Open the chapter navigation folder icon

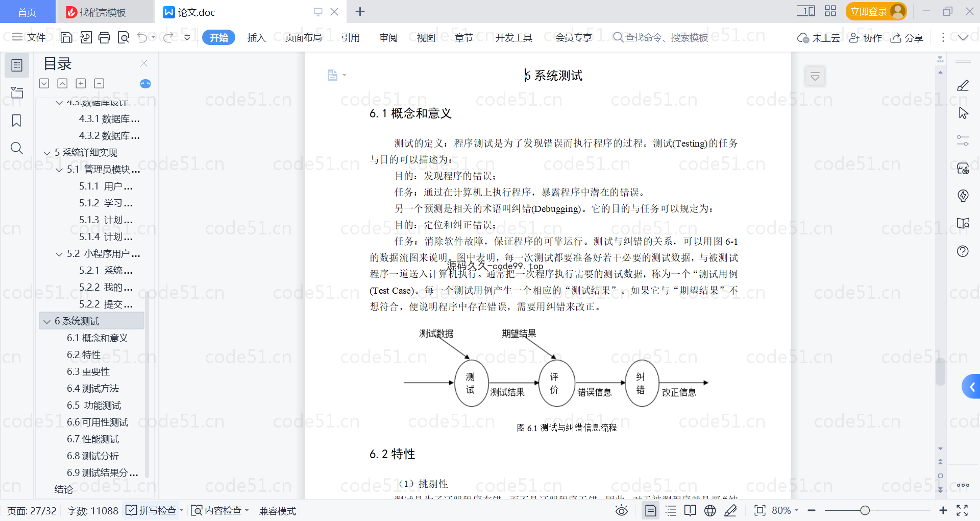[x=17, y=92]
